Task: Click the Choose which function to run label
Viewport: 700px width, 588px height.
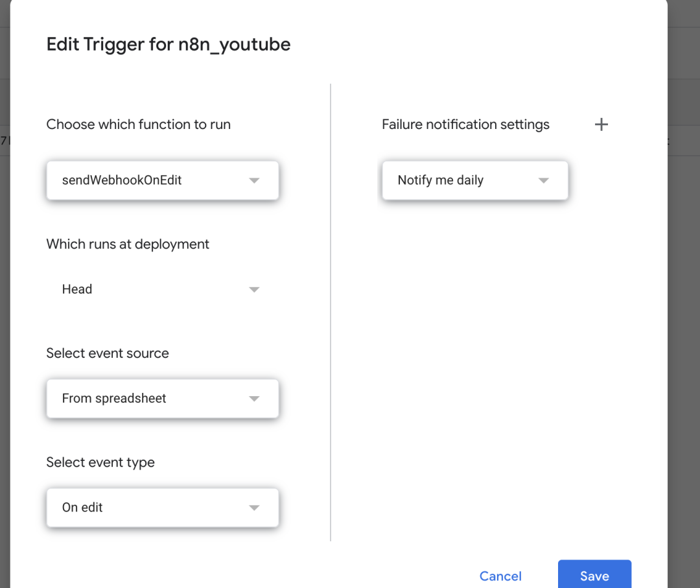Action: click(138, 124)
